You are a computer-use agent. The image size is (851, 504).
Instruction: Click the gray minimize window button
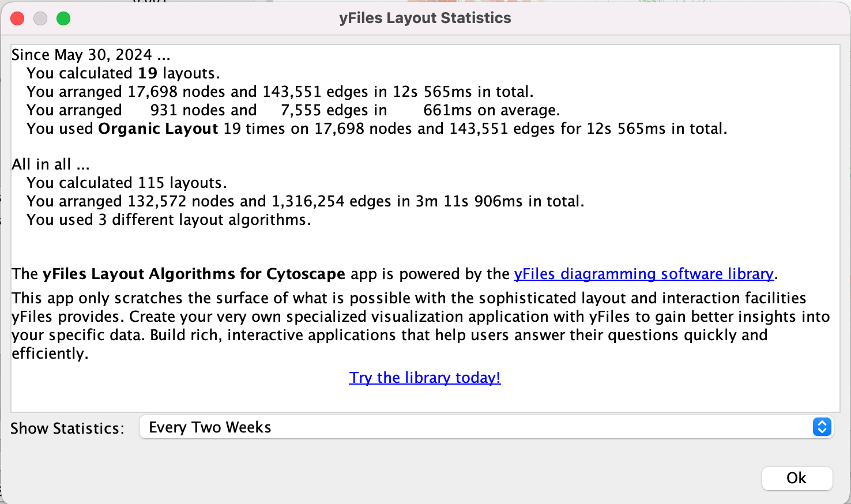tap(40, 18)
